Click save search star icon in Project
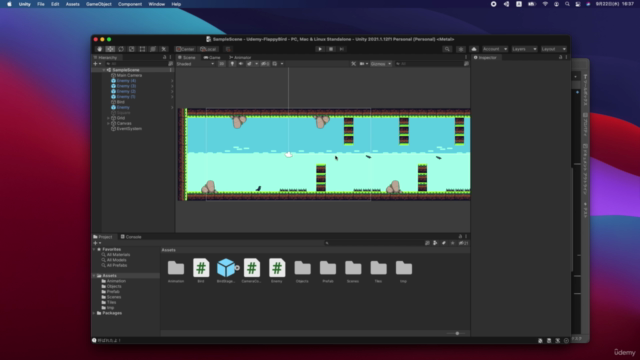The image size is (640, 360). tap(452, 243)
